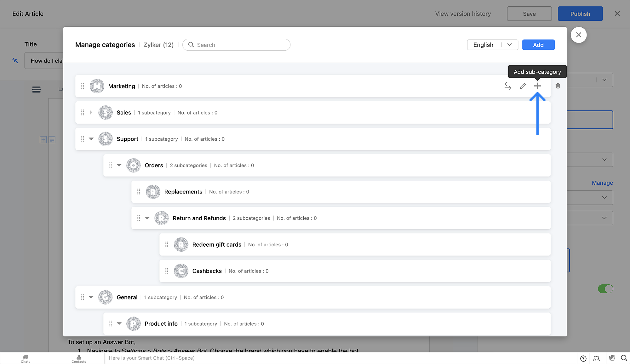The height and width of the screenshot is (364, 630).
Task: Click the move category arrows icon for Marketing
Action: click(507, 86)
